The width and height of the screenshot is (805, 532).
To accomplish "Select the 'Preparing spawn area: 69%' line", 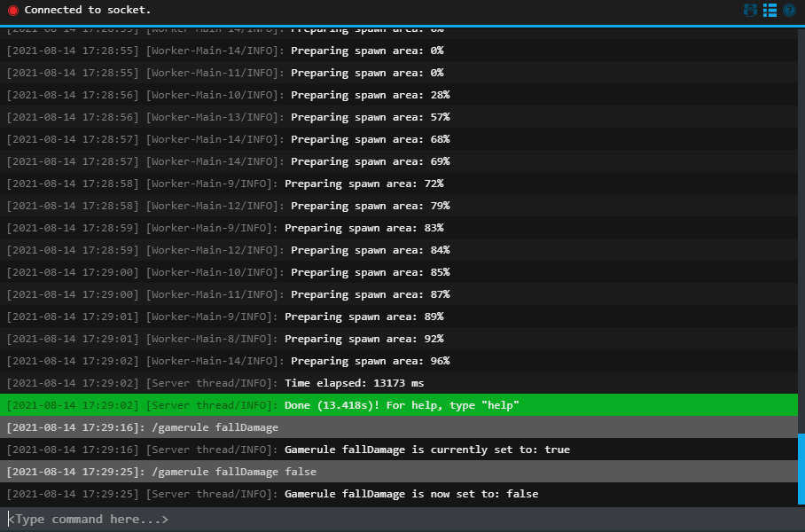I will pyautogui.click(x=399, y=161).
